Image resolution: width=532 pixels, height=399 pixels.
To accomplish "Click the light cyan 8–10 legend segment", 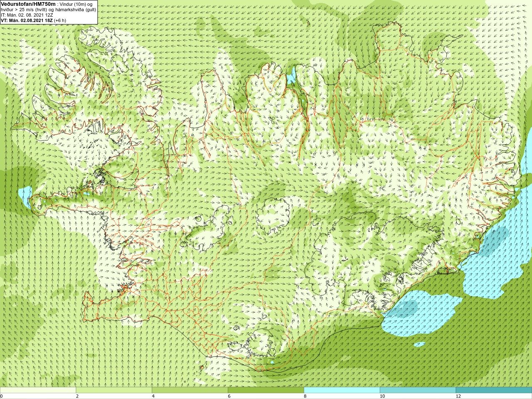I will (x=342, y=390).
